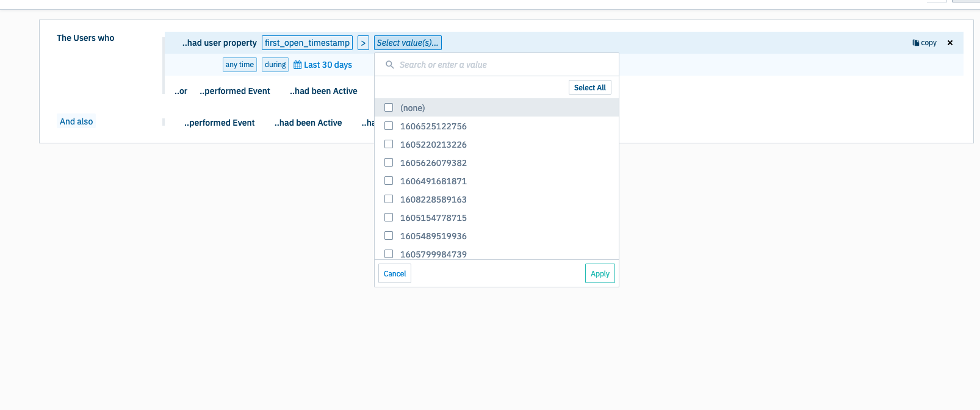
Task: Focus the 'Search or enter a value' field
Action: tap(497, 65)
